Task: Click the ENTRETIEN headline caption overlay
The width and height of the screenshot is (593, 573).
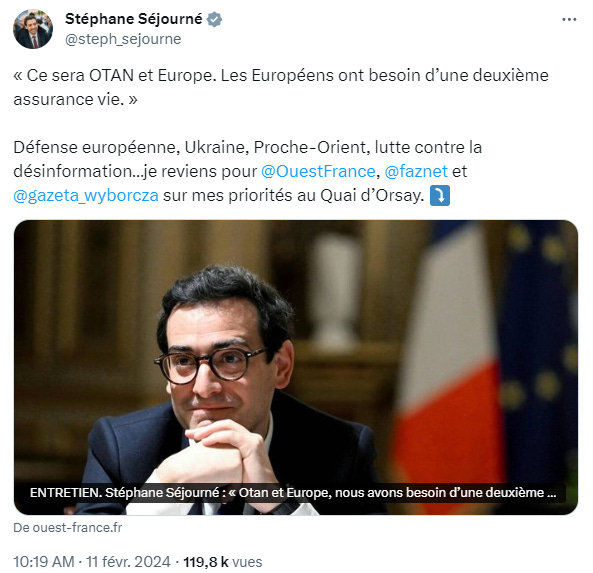Action: point(293,493)
